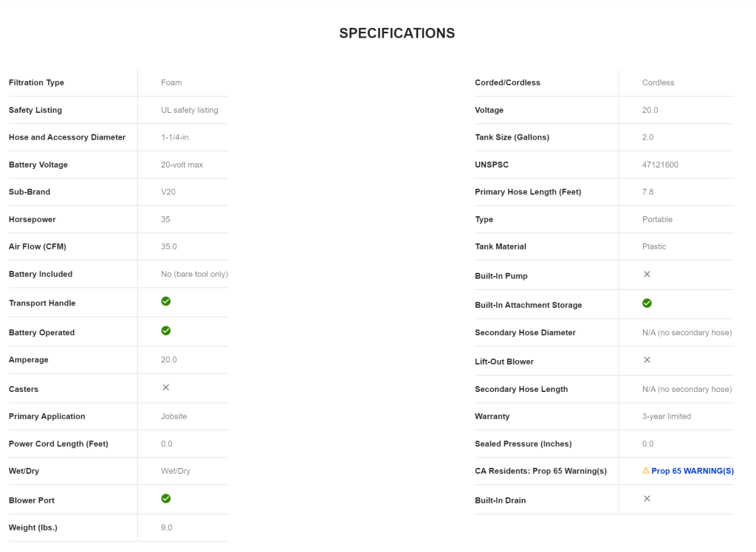The width and height of the screenshot is (756, 552).
Task: Select the 3-year limited warranty value
Action: point(667,416)
